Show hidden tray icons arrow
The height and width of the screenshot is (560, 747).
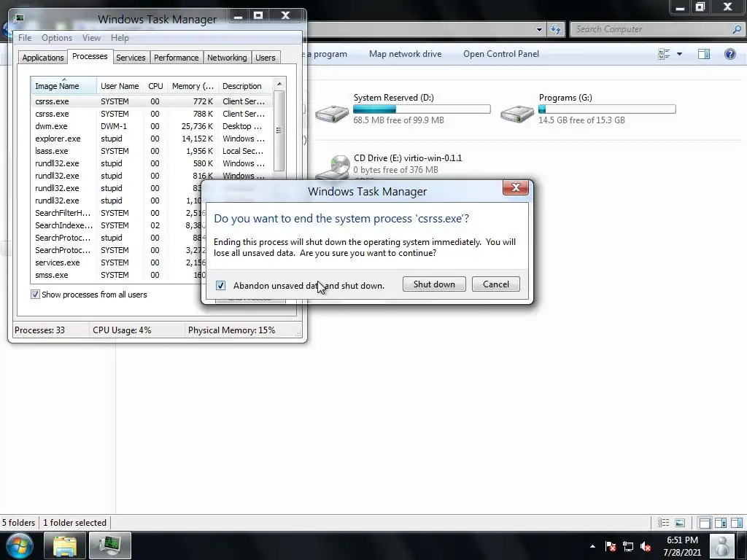[x=592, y=546]
